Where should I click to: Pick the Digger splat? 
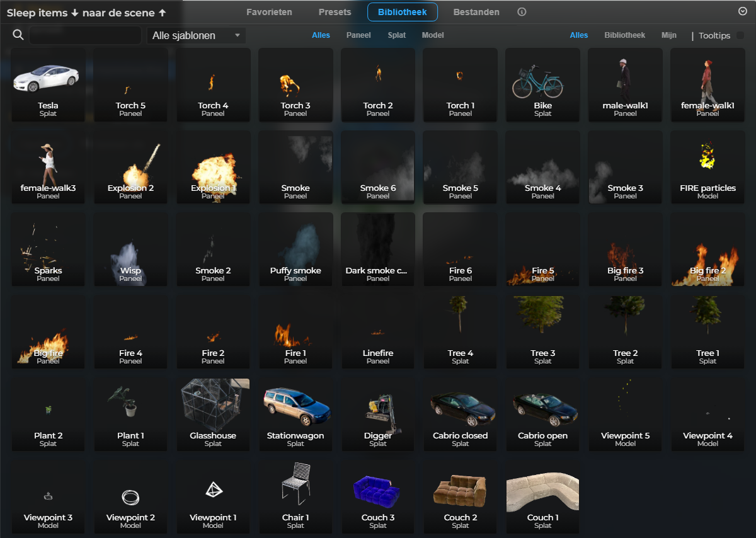378,415
